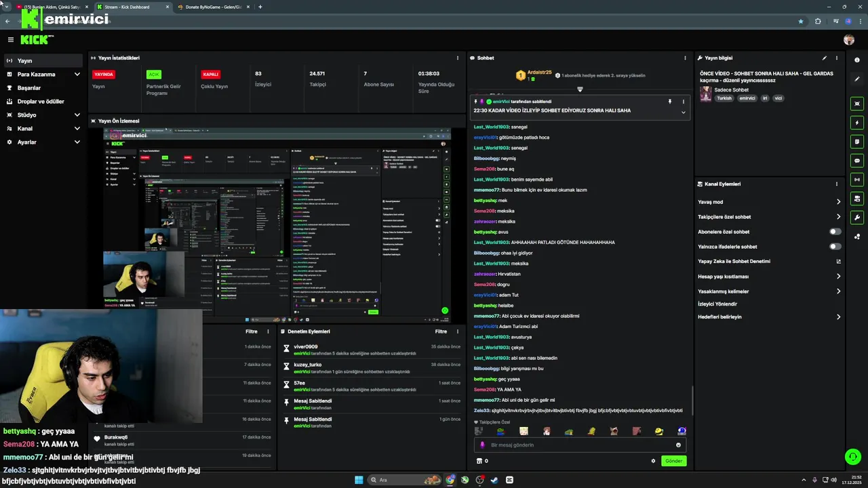Open Yasaklanmış kelimeler arrow
The width and height of the screenshot is (868, 488).
coord(838,291)
